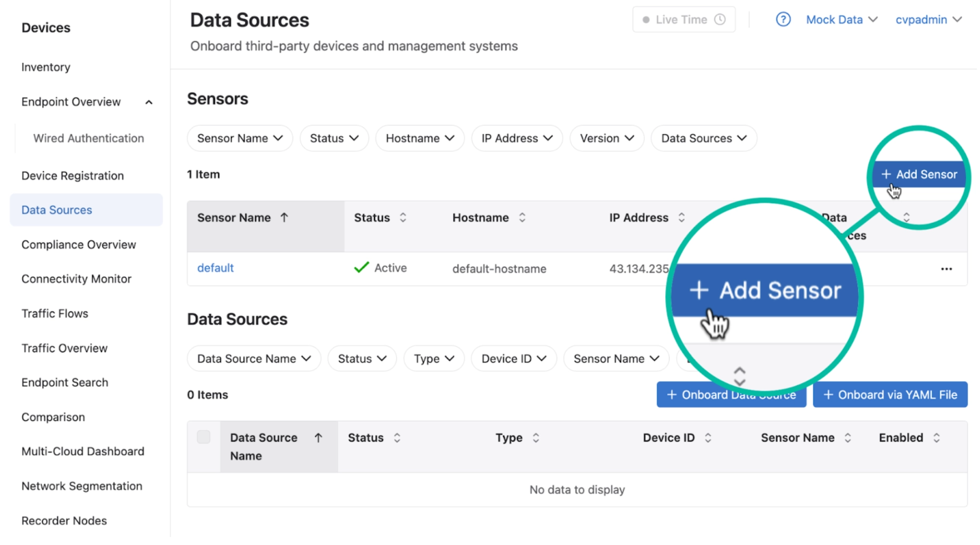Click Onboard via YAML File
The image size is (980, 545).
(890, 394)
